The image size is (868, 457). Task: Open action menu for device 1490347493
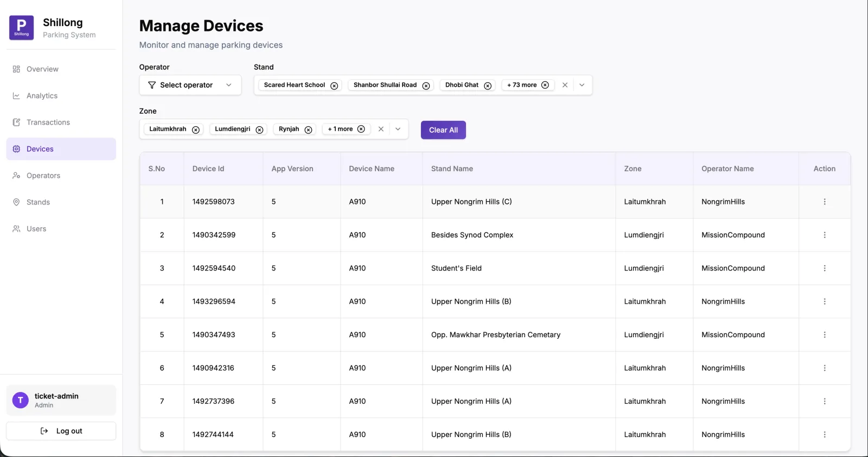pyautogui.click(x=825, y=335)
